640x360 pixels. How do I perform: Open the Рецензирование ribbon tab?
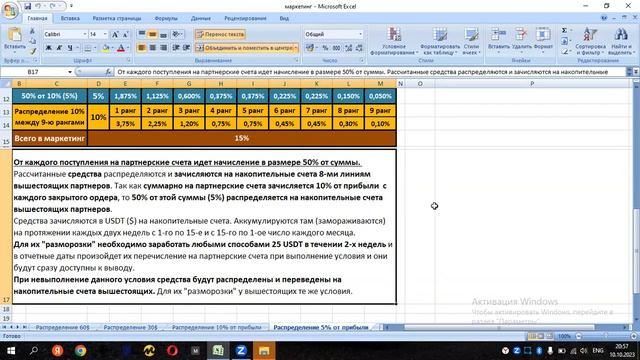(x=245, y=18)
